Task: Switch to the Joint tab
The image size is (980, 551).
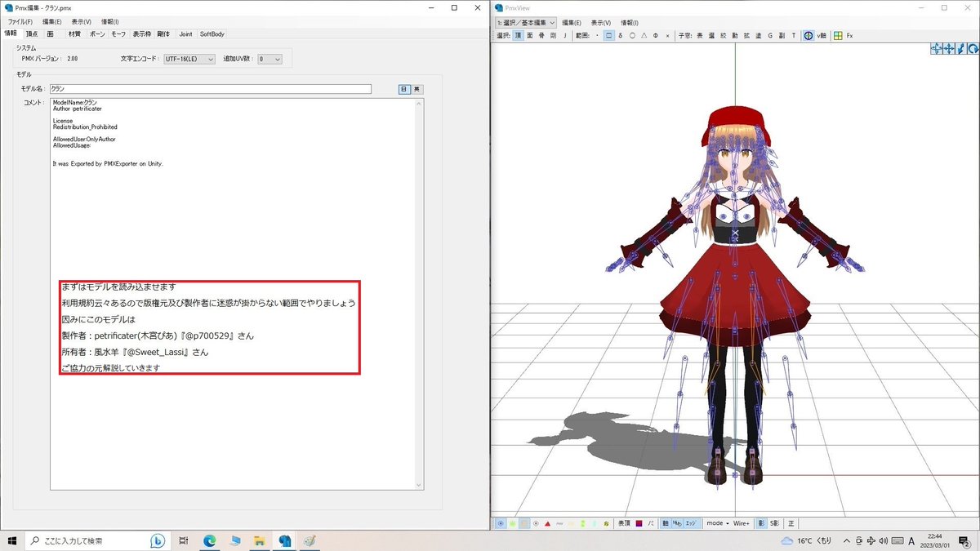Action: point(185,33)
